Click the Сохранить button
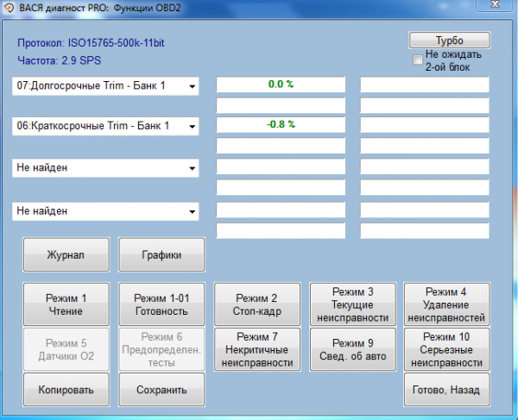The height and width of the screenshot is (420, 518). [x=161, y=390]
